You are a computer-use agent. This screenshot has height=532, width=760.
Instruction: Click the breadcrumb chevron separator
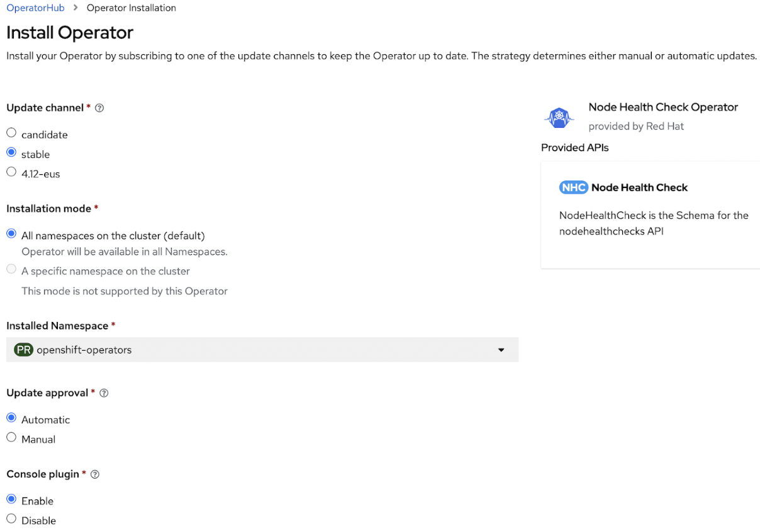(75, 8)
